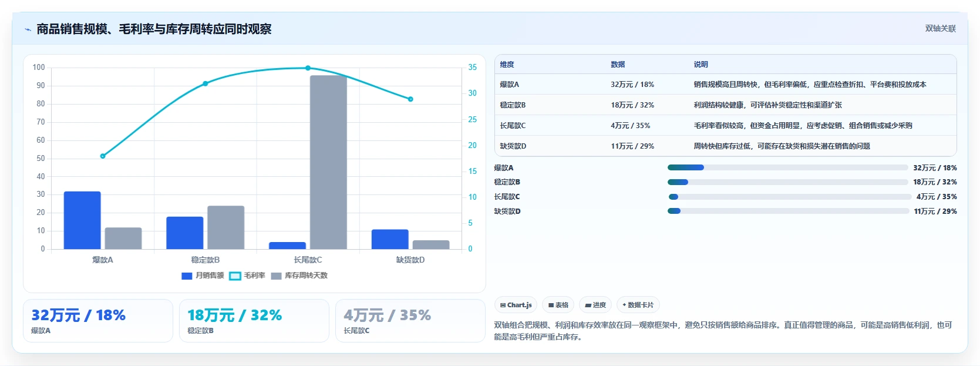
Task: Click the progress list label 长尾款C
Action: tap(507, 197)
